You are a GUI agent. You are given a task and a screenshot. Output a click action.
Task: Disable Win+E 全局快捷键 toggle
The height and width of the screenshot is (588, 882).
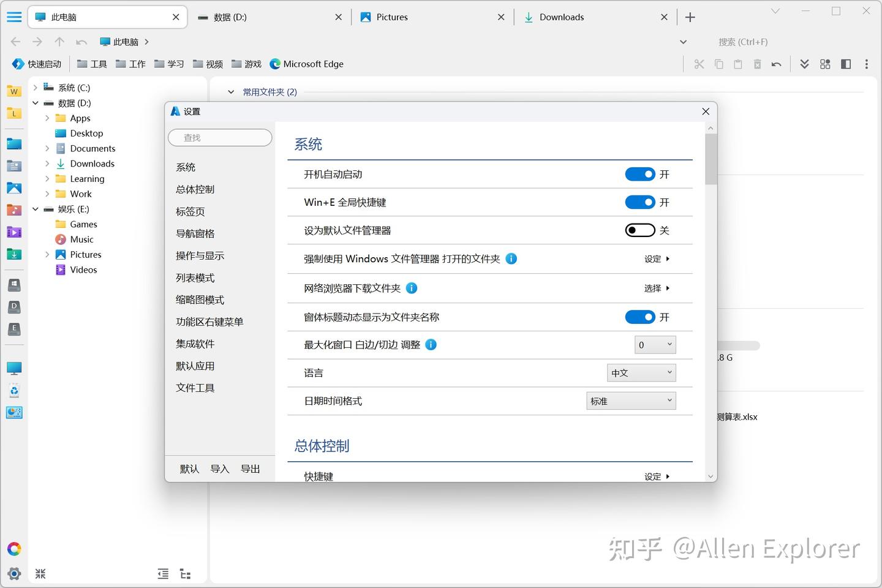click(641, 202)
